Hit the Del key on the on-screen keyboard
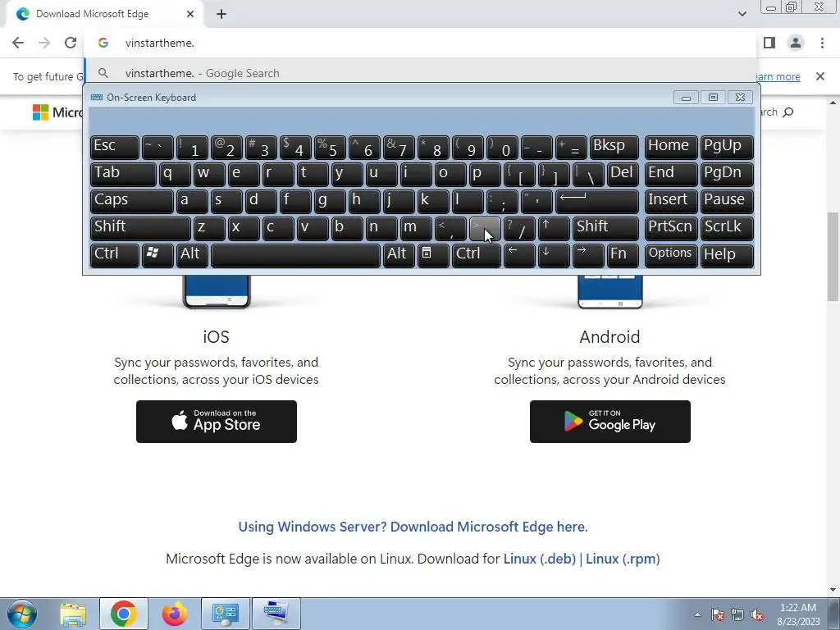This screenshot has width=840, height=630. (x=623, y=174)
